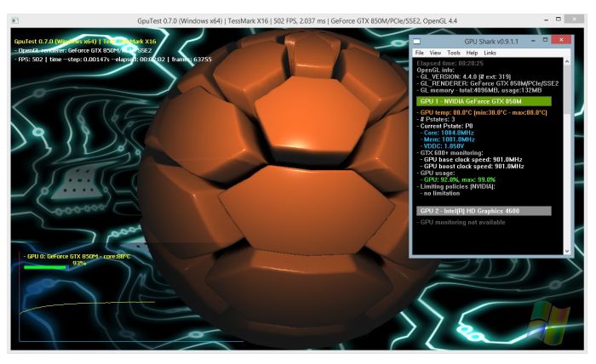Click the GL_VERSION: 4.4.0 line
This screenshot has width=596, height=364.
464,77
